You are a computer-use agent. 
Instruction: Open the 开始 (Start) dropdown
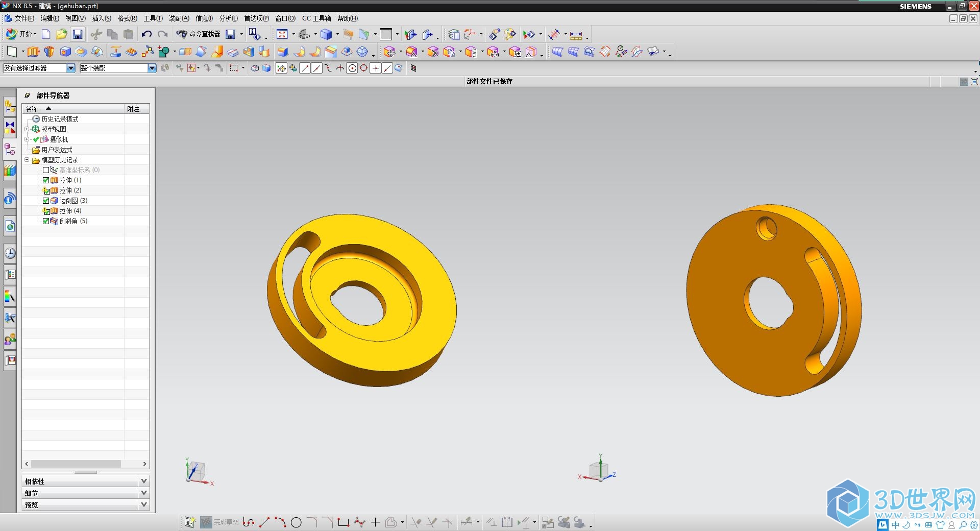click(21, 34)
